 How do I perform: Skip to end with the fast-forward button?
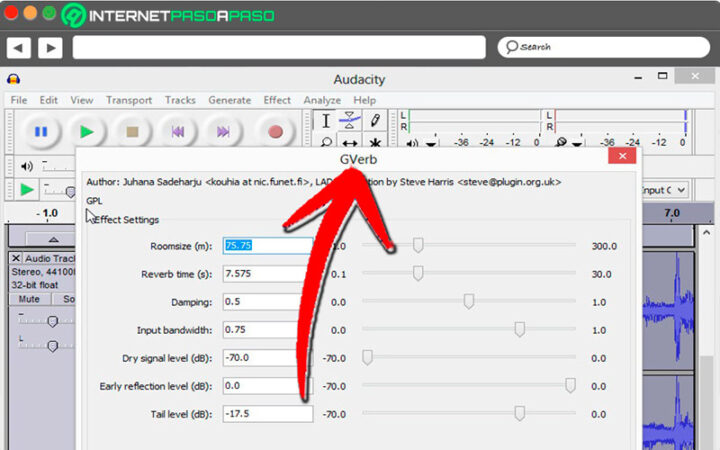pos(223,132)
